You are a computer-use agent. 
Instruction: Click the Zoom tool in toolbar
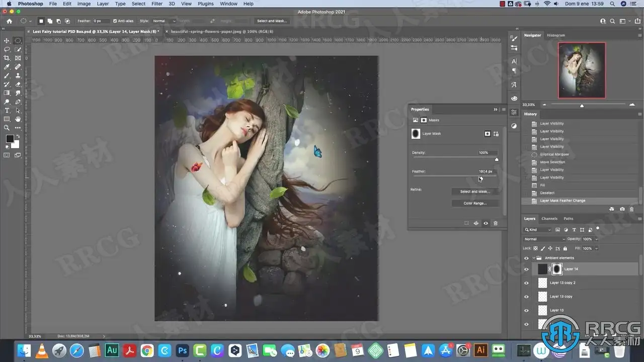tap(7, 128)
